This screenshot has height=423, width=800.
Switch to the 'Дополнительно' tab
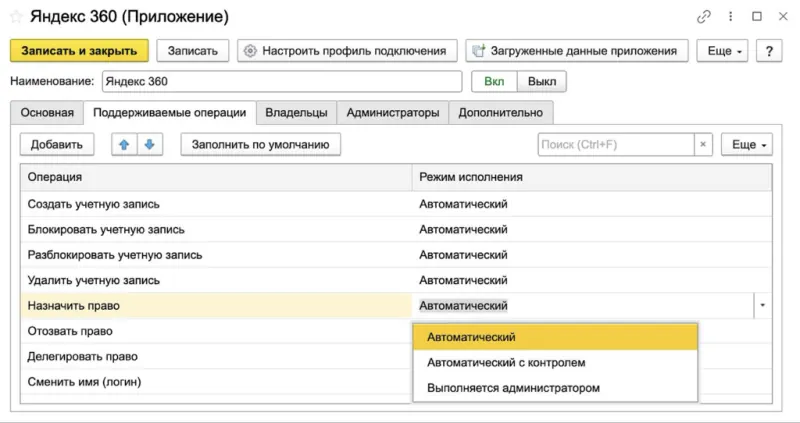[501, 113]
